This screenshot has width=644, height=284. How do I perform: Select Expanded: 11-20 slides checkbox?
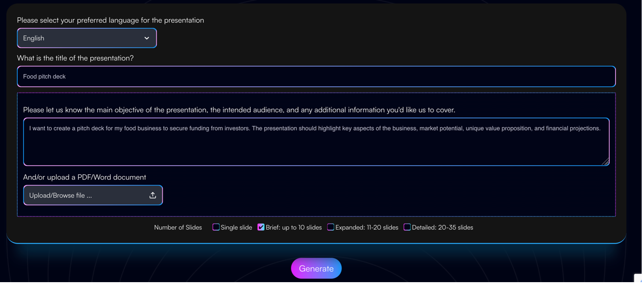(331, 227)
